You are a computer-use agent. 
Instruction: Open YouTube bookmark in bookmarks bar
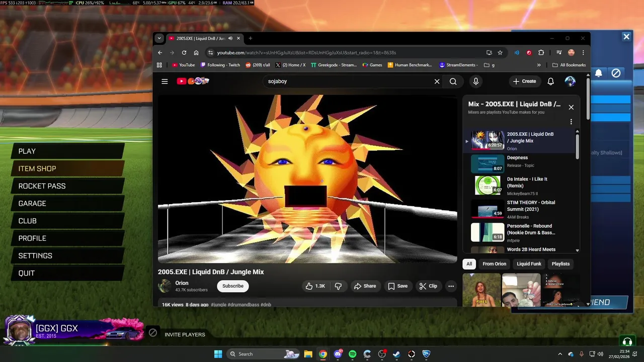tap(183, 65)
